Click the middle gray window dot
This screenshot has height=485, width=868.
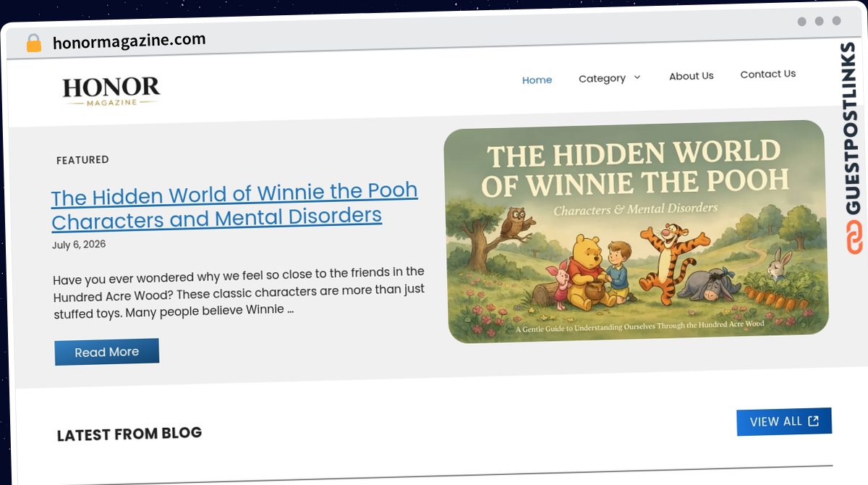pos(820,21)
